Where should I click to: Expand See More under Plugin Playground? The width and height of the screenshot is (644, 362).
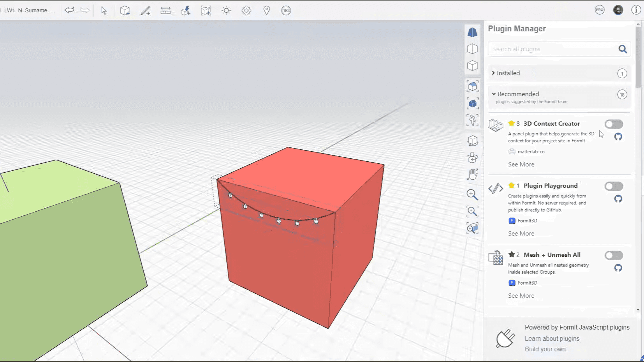click(x=521, y=233)
